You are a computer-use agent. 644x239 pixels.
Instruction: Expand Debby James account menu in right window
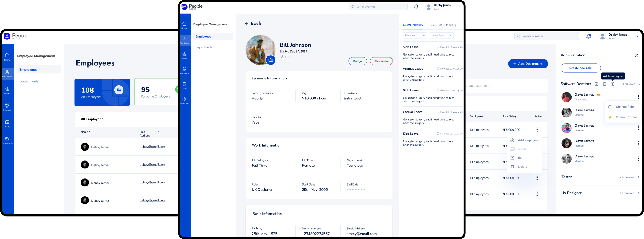[x=637, y=36]
